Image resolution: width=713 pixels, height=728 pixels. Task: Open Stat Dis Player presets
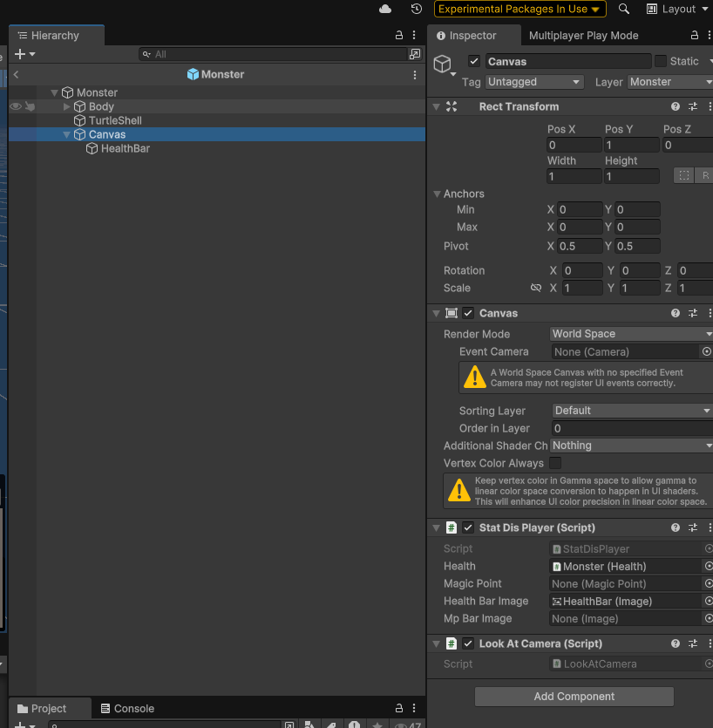click(x=693, y=527)
